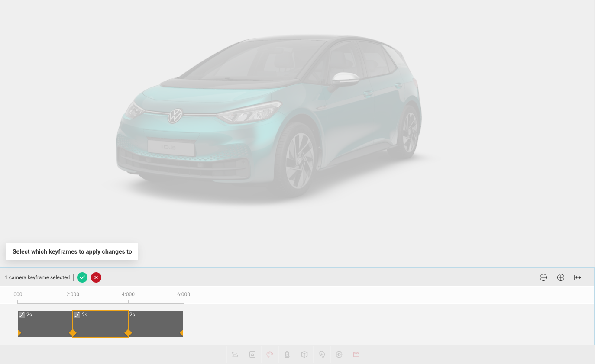The image size is (595, 364).
Task: Select the 3D cube tool icon
Action: click(x=304, y=354)
